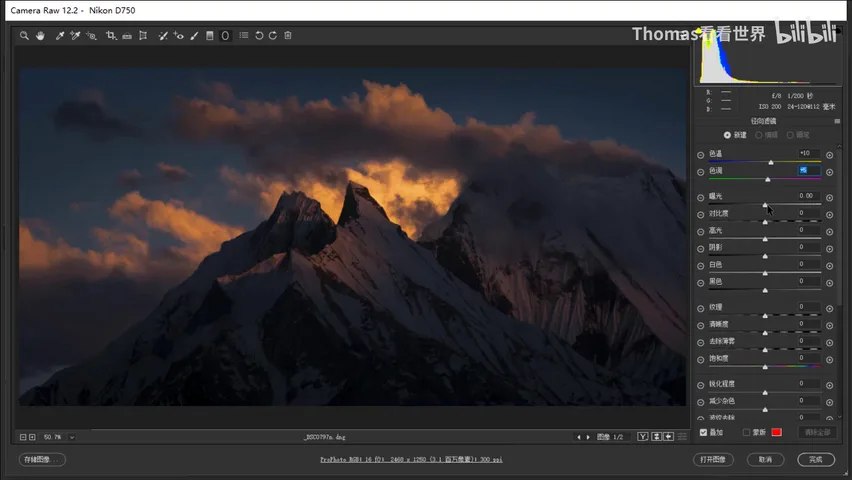Image resolution: width=852 pixels, height=480 pixels.
Task: Open the radial filter panel menu icon
Action: click(837, 121)
